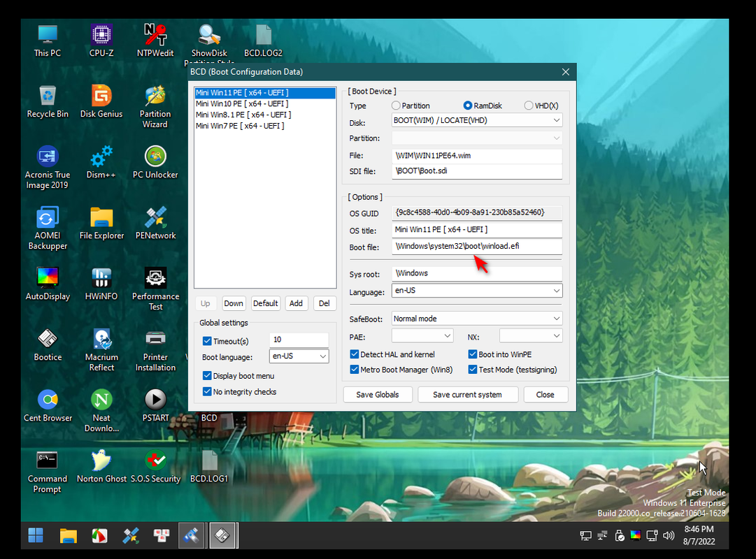Expand the Disk dropdown BOOT(WIM) / LOCATE(VHD)

click(477, 120)
